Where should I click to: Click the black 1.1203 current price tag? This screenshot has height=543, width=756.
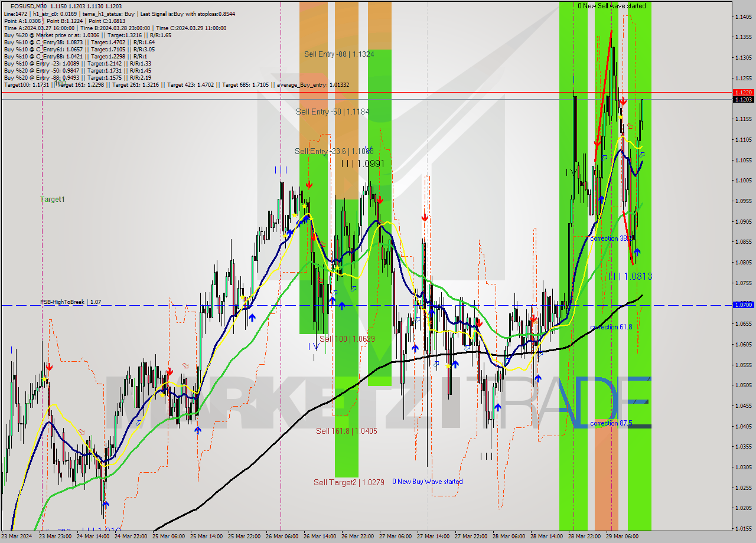click(742, 100)
